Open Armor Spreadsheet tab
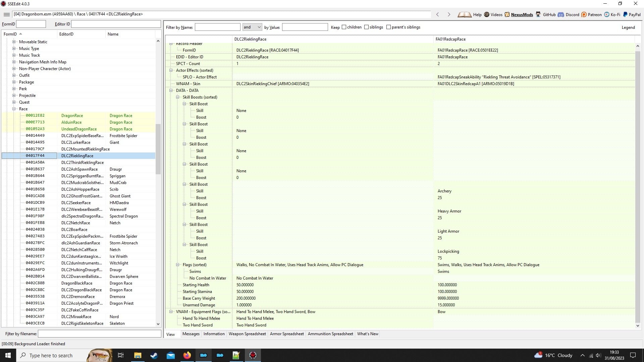The height and width of the screenshot is (362, 644). (287, 334)
